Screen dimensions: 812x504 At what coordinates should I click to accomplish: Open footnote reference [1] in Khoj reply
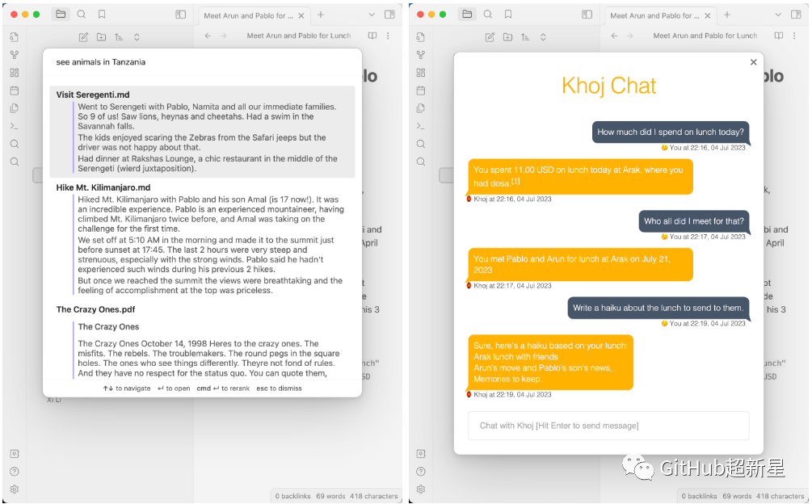pyautogui.click(x=515, y=181)
